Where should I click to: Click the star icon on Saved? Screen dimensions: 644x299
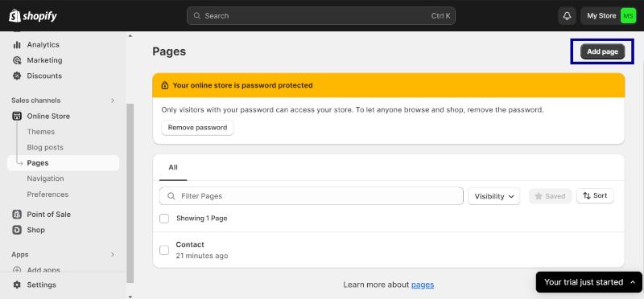[x=539, y=196]
